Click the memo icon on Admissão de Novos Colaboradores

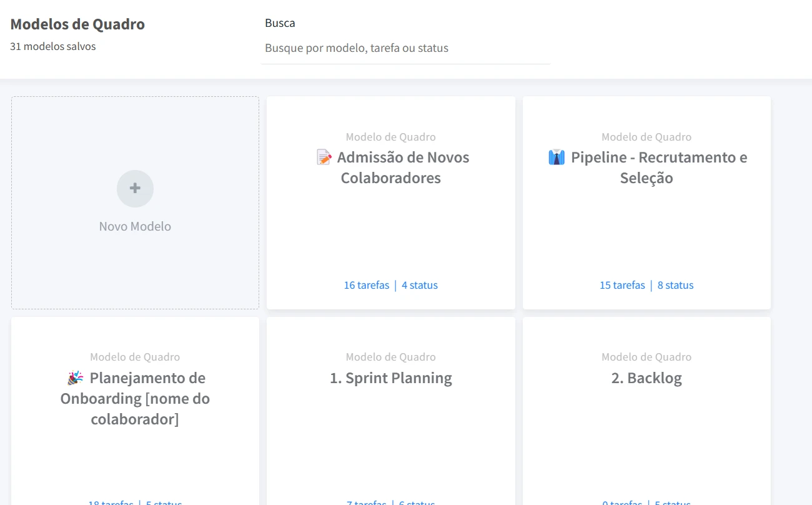(x=323, y=157)
